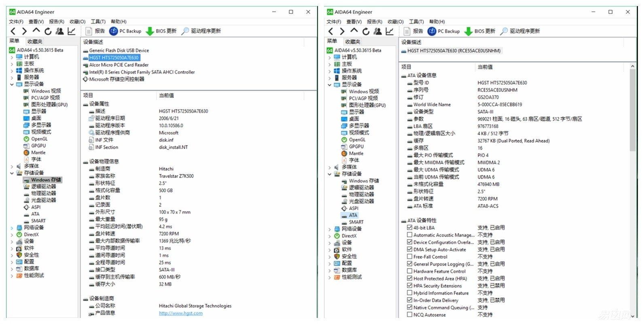644x324 pixels.
Task: Expand 多媒体 node in left window tree
Action: [12, 166]
